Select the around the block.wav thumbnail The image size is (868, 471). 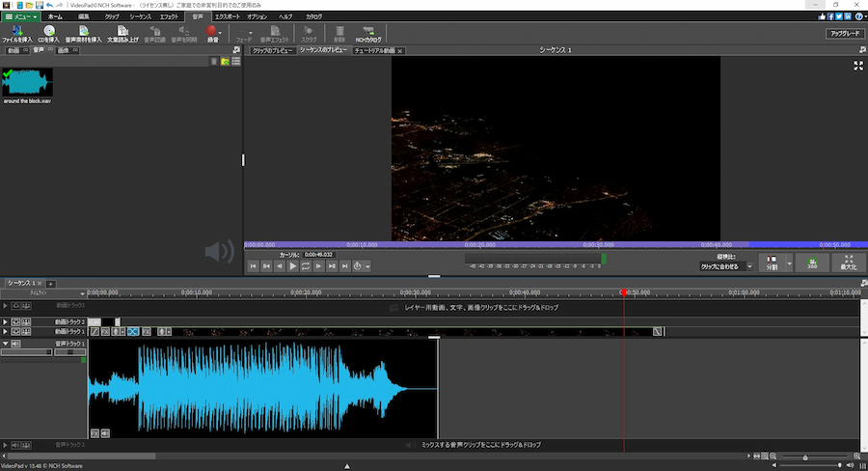pos(27,81)
